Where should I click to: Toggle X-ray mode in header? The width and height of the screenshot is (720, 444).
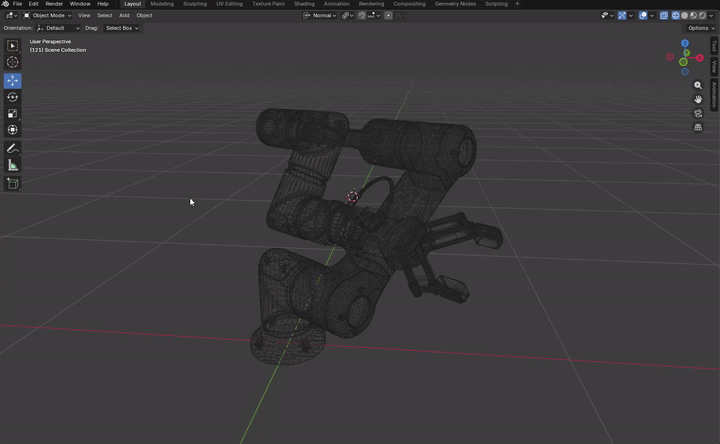pos(664,16)
